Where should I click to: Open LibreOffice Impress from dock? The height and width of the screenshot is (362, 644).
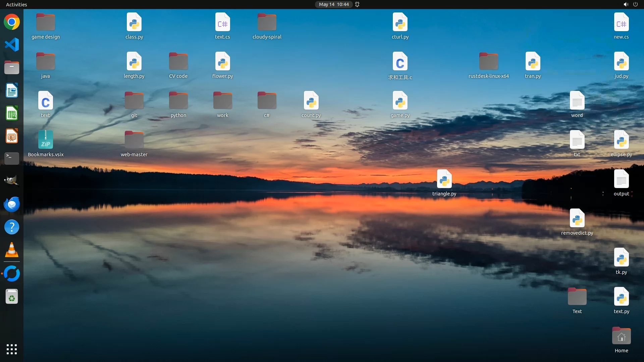click(12, 136)
